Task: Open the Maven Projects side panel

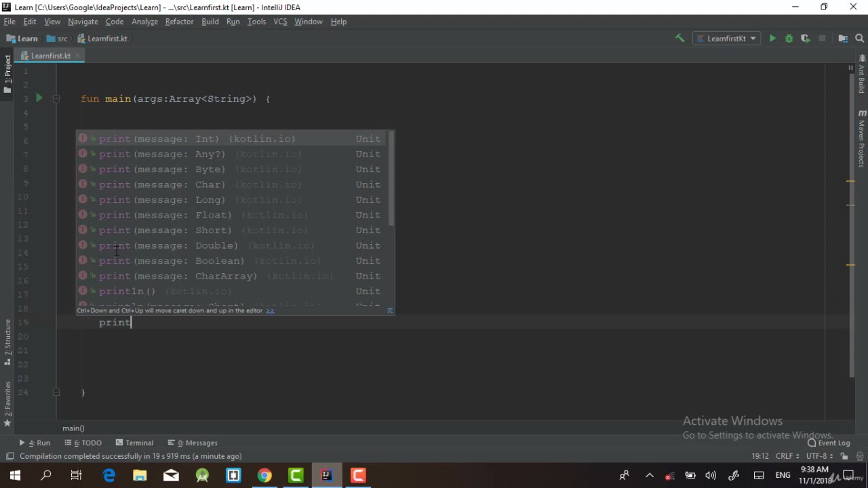Action: click(861, 139)
